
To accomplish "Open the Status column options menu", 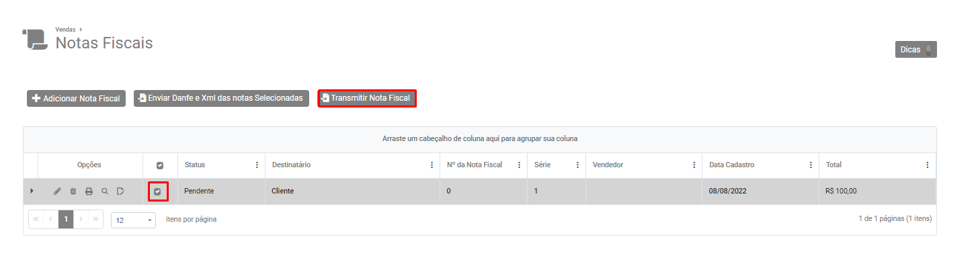I will coord(256,165).
